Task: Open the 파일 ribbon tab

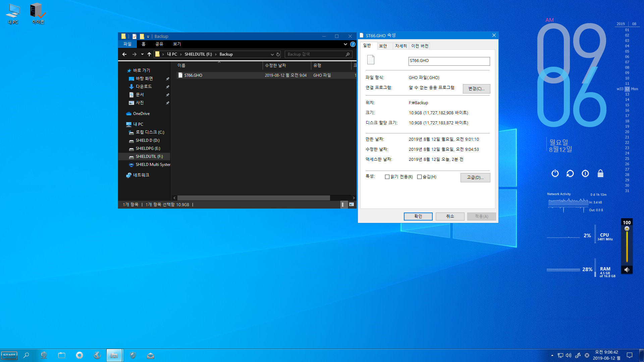Action: click(127, 44)
